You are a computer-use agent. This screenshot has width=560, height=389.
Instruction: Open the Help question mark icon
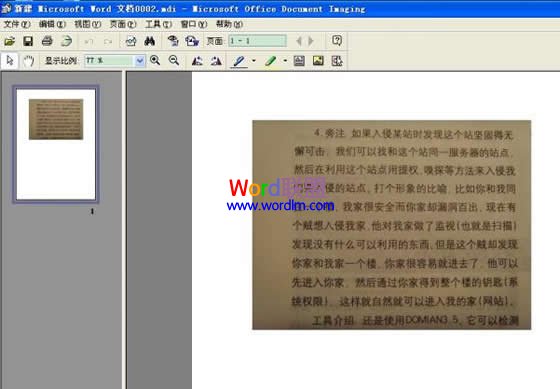337,41
